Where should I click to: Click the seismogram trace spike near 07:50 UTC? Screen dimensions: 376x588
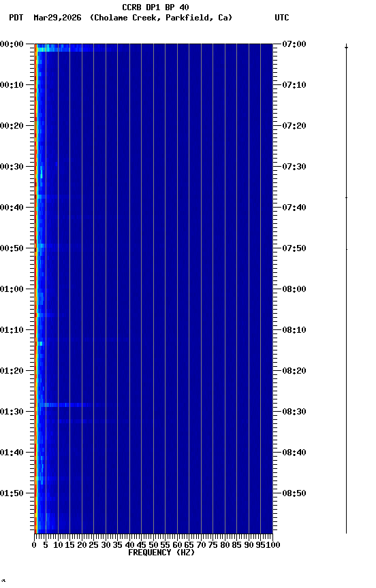click(x=346, y=249)
